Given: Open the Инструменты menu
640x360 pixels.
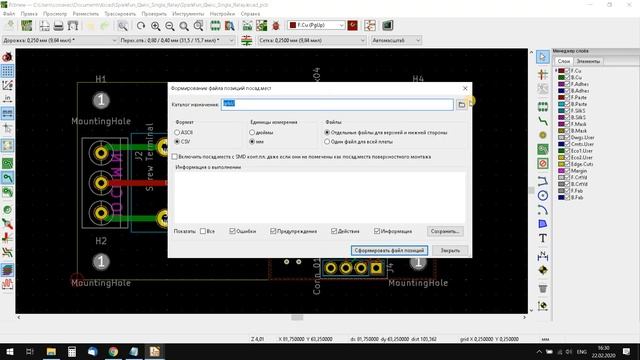Looking at the screenshot, I should coord(188,14).
